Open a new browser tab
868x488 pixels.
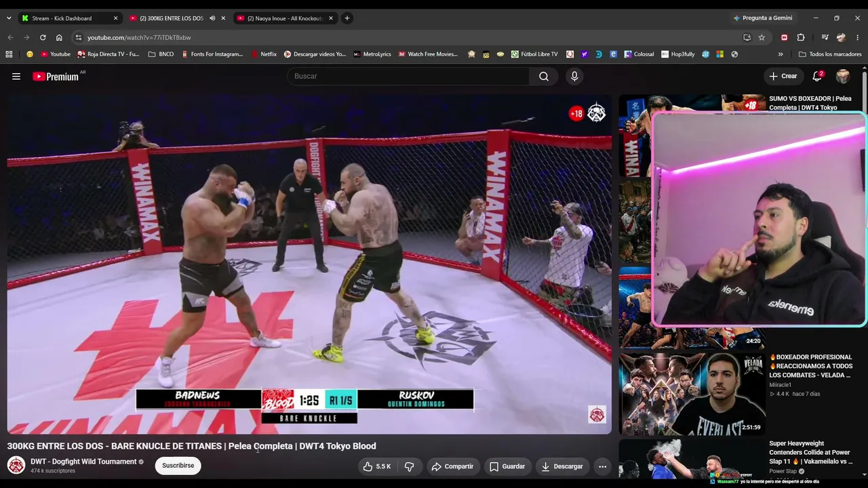tap(347, 18)
